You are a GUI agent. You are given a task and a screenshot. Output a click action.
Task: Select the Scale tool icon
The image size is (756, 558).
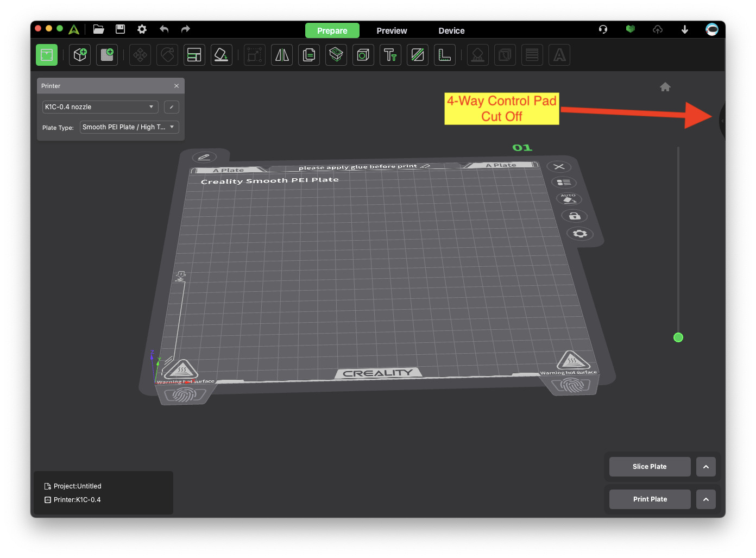(255, 55)
